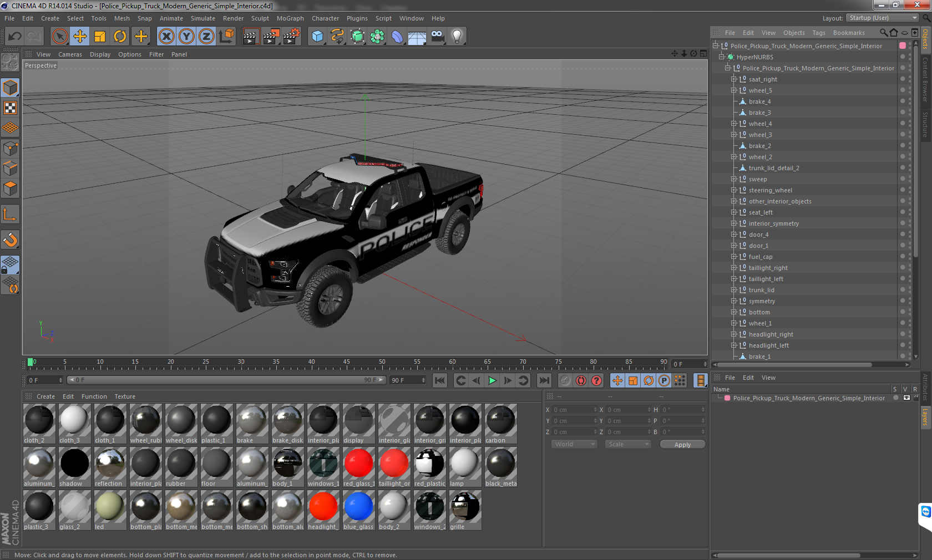The image size is (932, 560).
Task: Toggle Autokeying red button
Action: [x=581, y=380]
